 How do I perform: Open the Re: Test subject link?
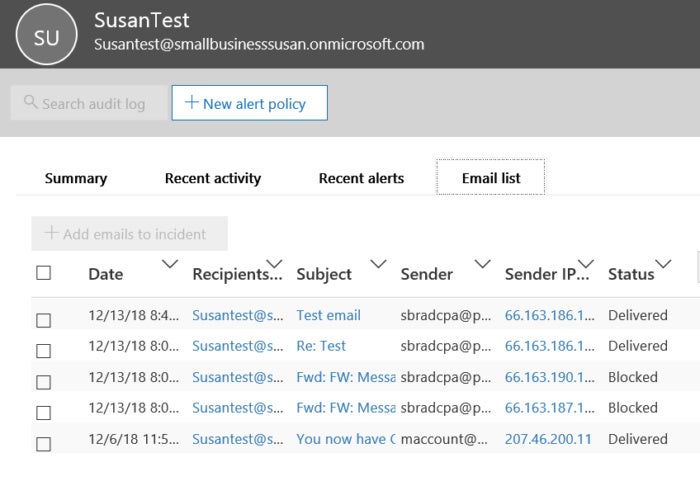(x=321, y=346)
